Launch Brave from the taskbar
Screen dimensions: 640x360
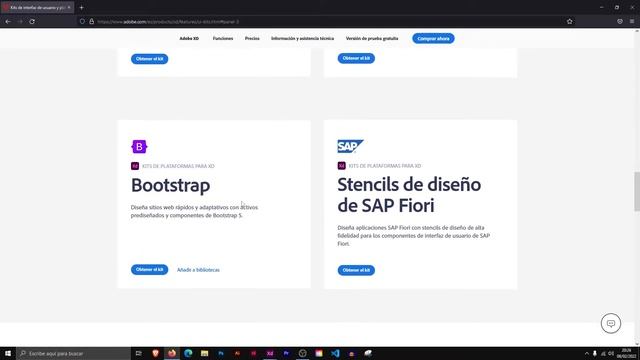coord(155,353)
